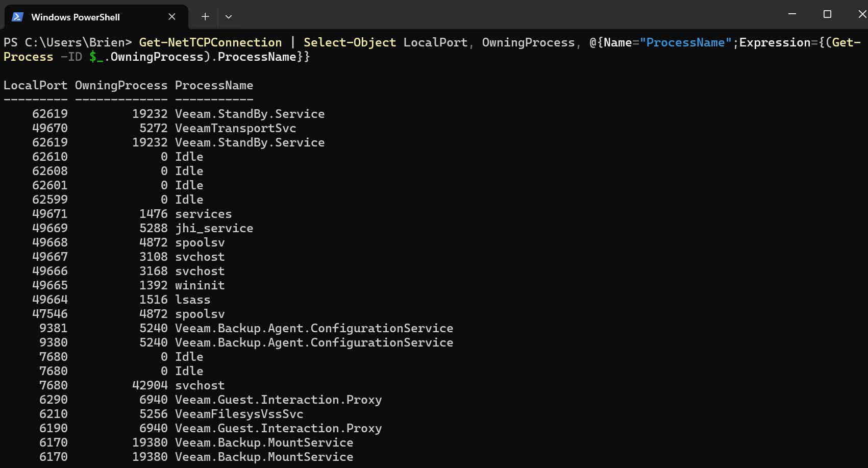Click the ProcessName column header
This screenshot has height=468, width=868.
214,85
